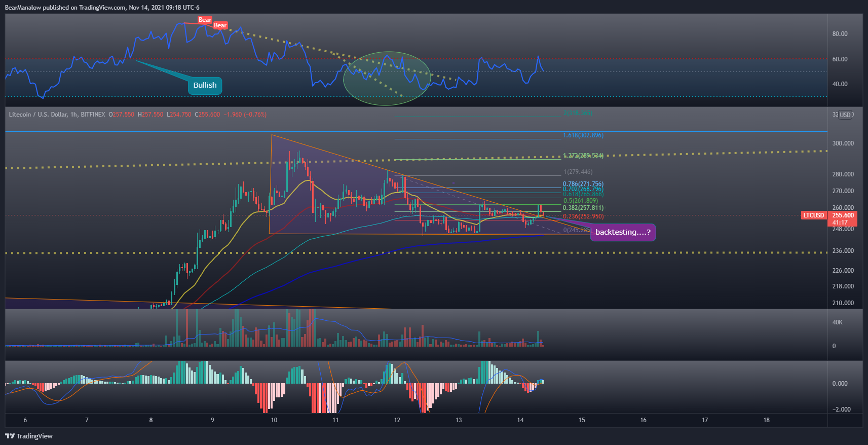Click the 41:17 candle countdown timer
Image resolution: width=868 pixels, height=445 pixels.
click(x=840, y=222)
